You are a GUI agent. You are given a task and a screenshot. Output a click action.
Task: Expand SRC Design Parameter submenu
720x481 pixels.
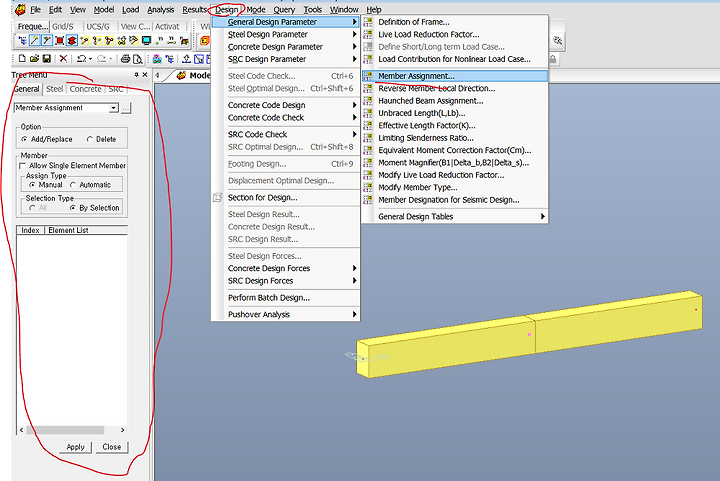(286, 59)
